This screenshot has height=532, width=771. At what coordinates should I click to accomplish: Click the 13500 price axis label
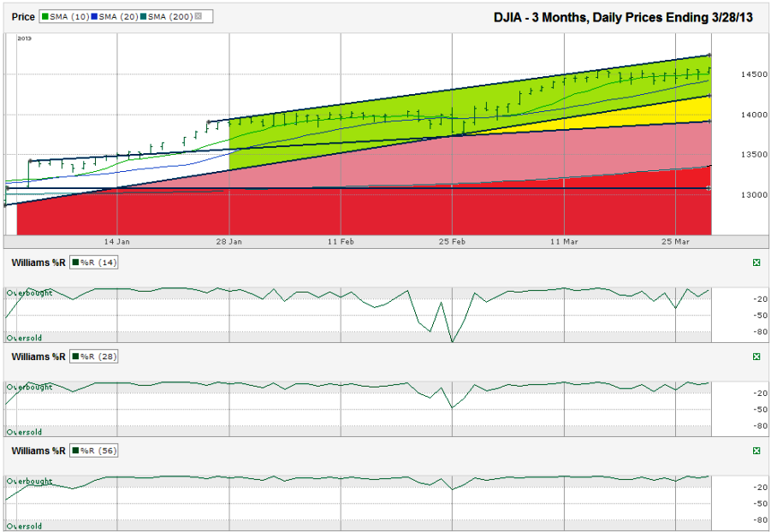(754, 155)
